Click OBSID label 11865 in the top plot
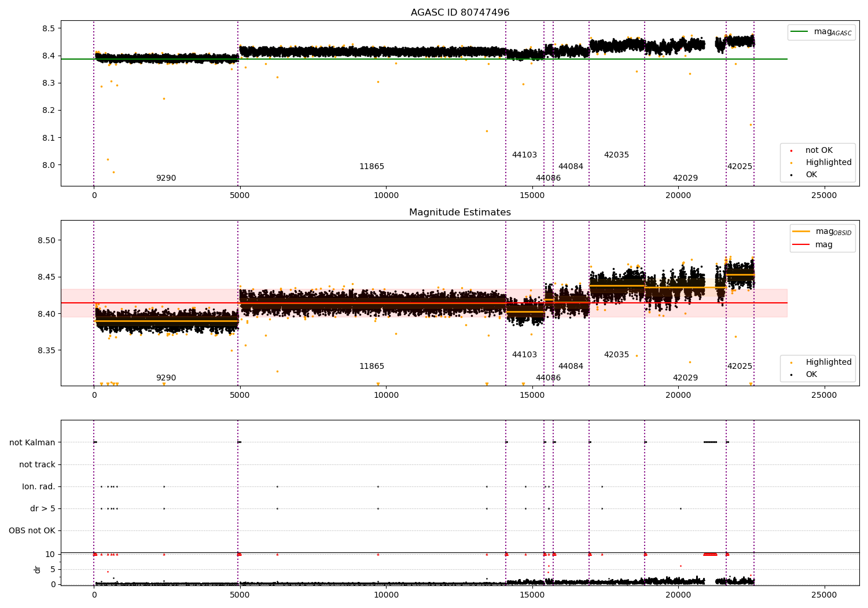 (372, 167)
